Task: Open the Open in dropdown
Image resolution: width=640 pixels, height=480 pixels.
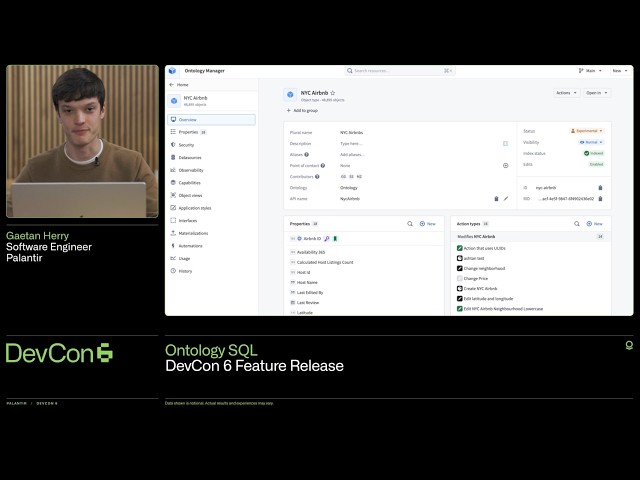Action: tap(597, 93)
